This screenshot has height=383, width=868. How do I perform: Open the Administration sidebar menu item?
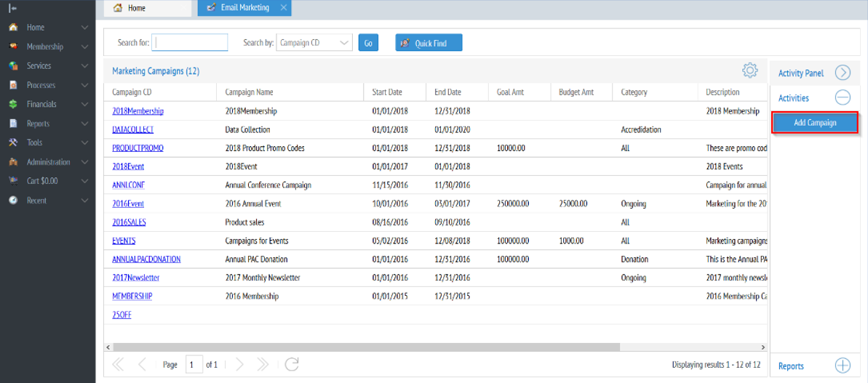pyautogui.click(x=47, y=163)
